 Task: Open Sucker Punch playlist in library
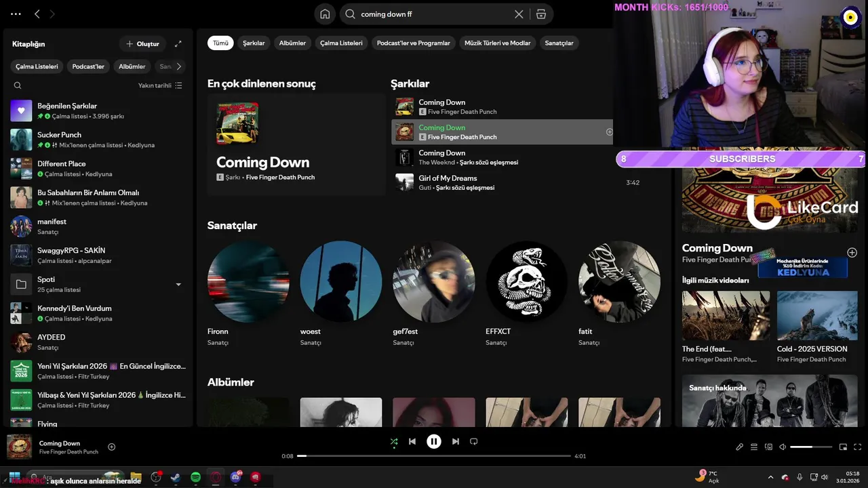tap(98, 140)
